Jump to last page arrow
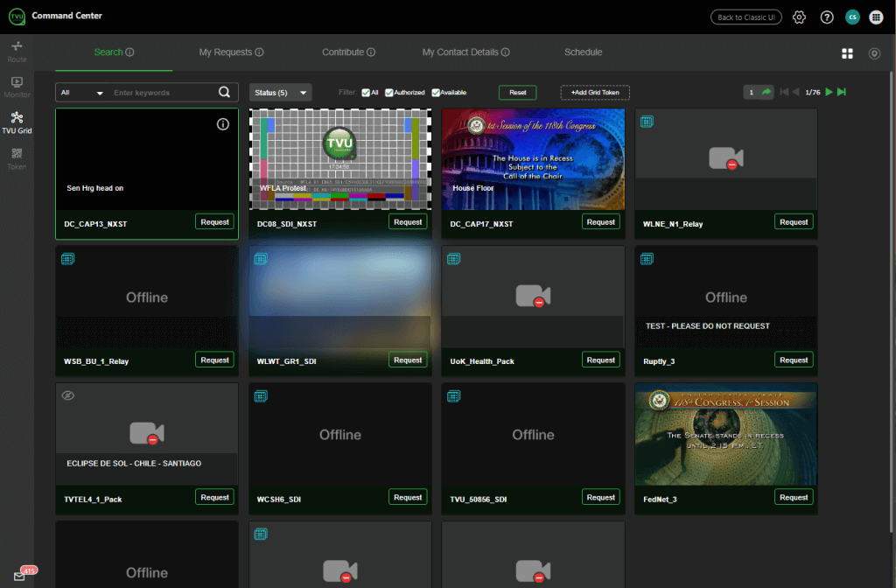This screenshot has width=896, height=588. point(842,92)
